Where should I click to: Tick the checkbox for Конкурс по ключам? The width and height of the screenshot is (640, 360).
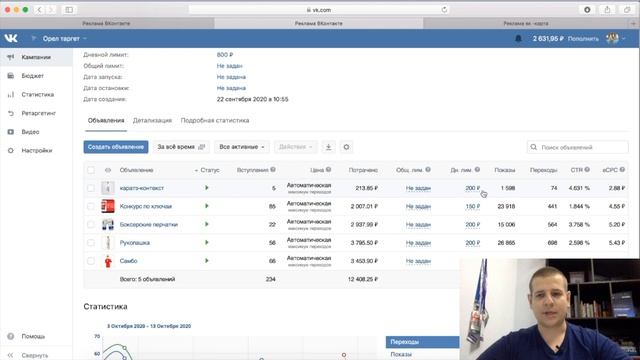point(91,206)
